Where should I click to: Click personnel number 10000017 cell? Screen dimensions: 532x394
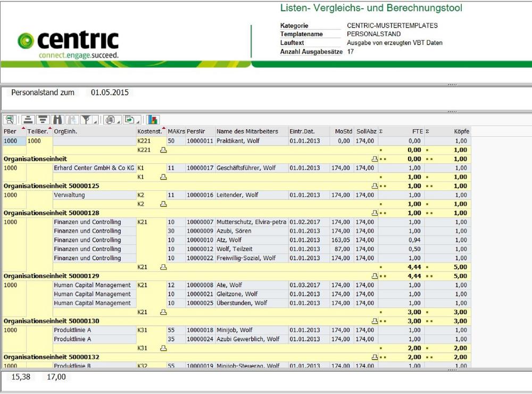tap(199, 168)
